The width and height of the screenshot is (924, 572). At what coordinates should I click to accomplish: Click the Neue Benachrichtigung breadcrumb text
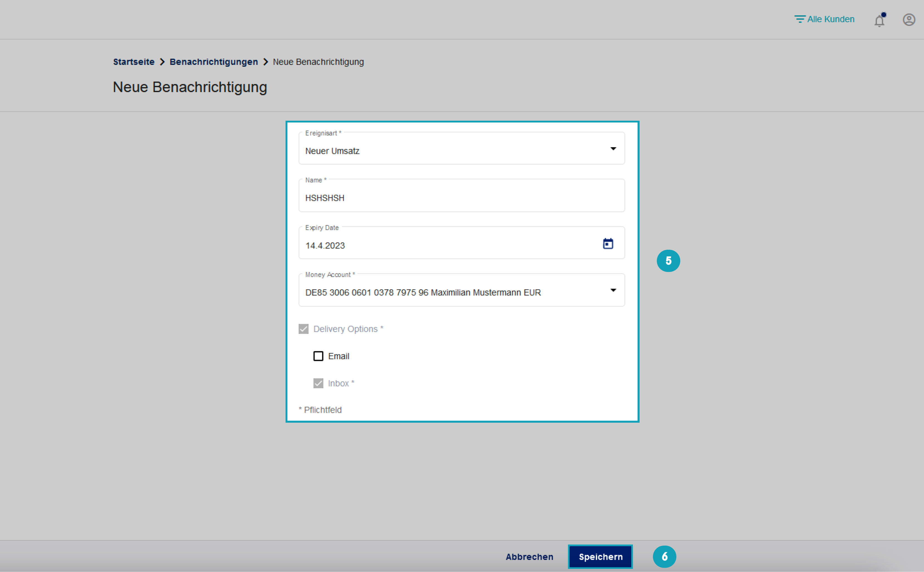318,62
